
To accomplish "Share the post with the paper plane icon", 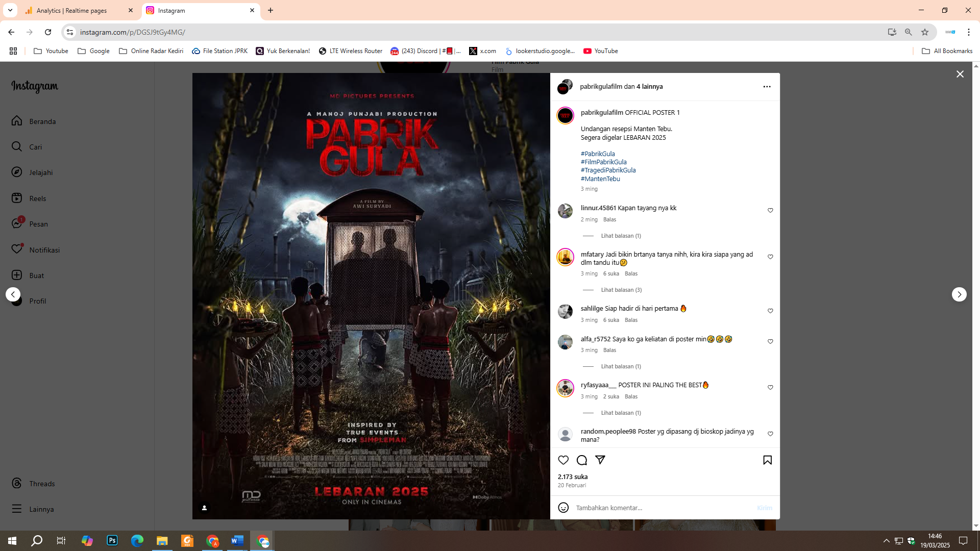I will [600, 460].
